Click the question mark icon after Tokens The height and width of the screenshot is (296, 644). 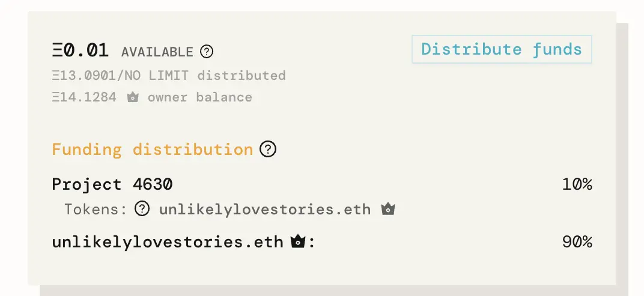tap(142, 209)
